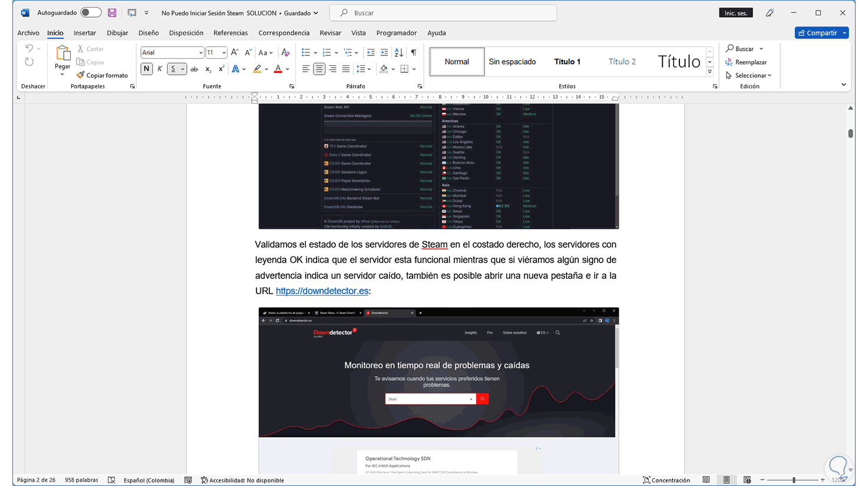The height and width of the screenshot is (486, 868).
Task: Switch to Read Mode view in status bar
Action: pyautogui.click(x=706, y=480)
